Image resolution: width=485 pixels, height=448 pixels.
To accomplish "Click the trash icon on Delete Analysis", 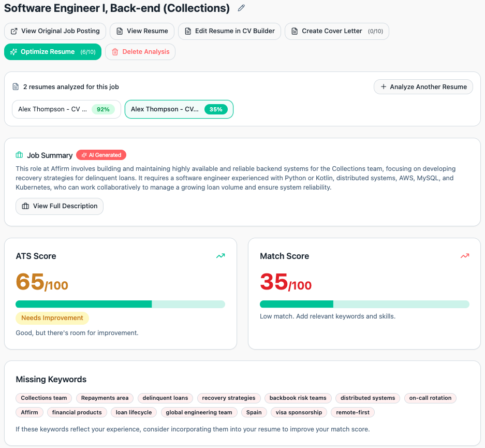I will click(x=114, y=52).
